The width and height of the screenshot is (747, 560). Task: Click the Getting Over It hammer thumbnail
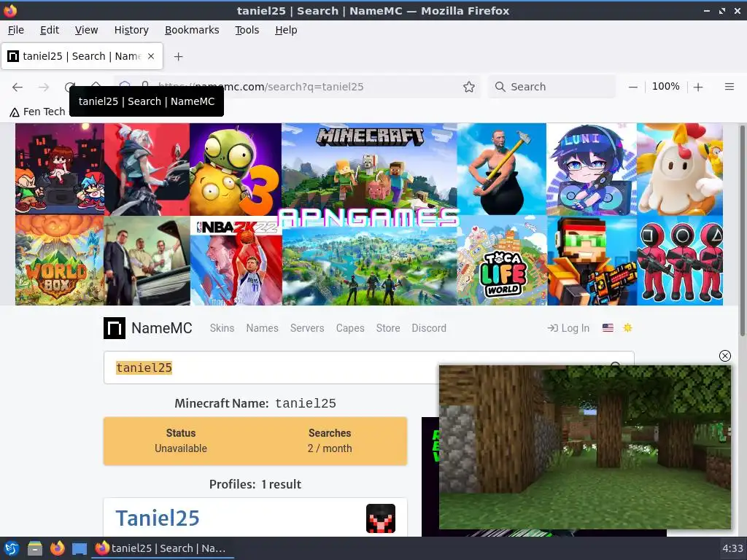click(502, 169)
